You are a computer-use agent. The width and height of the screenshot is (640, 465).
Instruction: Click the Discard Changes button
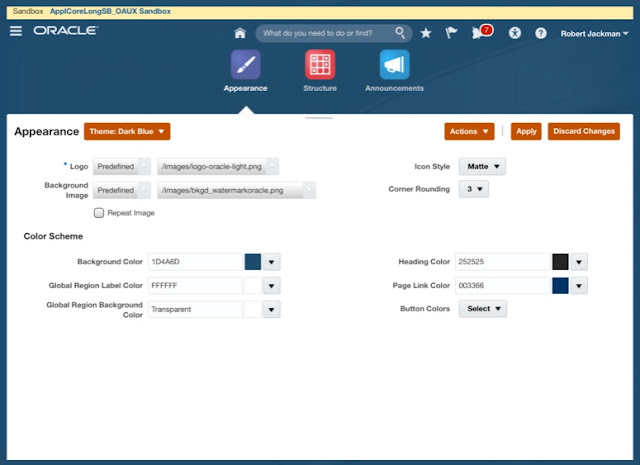click(584, 131)
